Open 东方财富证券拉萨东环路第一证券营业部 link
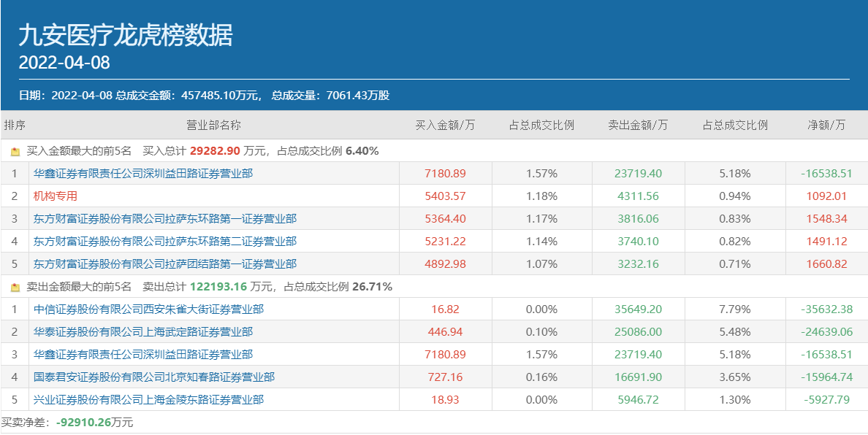The height and width of the screenshot is (435, 868). (x=165, y=219)
